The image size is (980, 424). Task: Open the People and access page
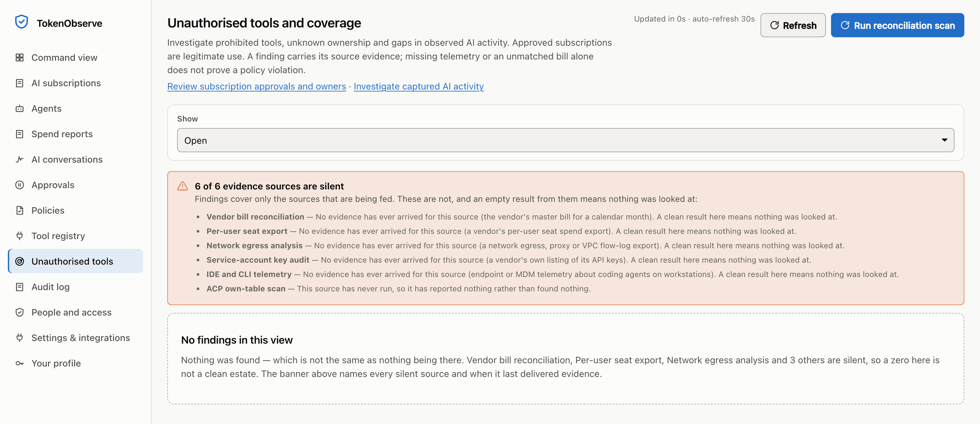(76, 312)
